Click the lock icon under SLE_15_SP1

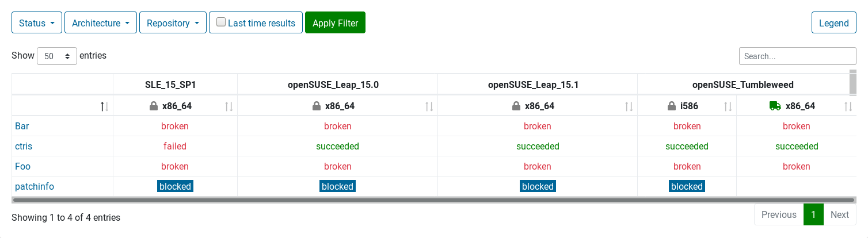point(153,106)
